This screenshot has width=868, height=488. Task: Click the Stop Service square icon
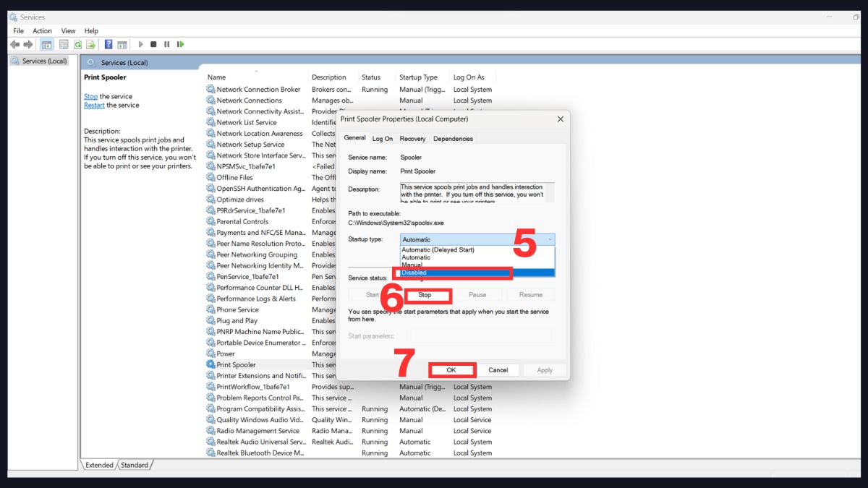click(x=153, y=44)
